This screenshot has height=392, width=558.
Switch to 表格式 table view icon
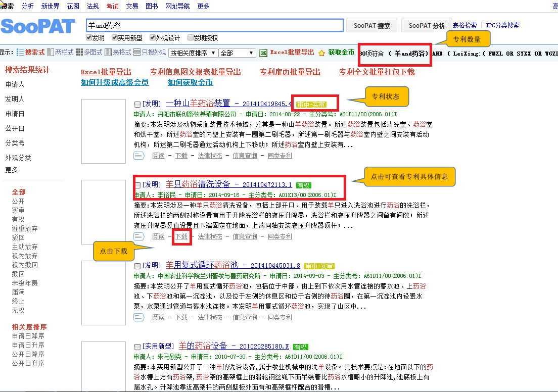click(108, 53)
